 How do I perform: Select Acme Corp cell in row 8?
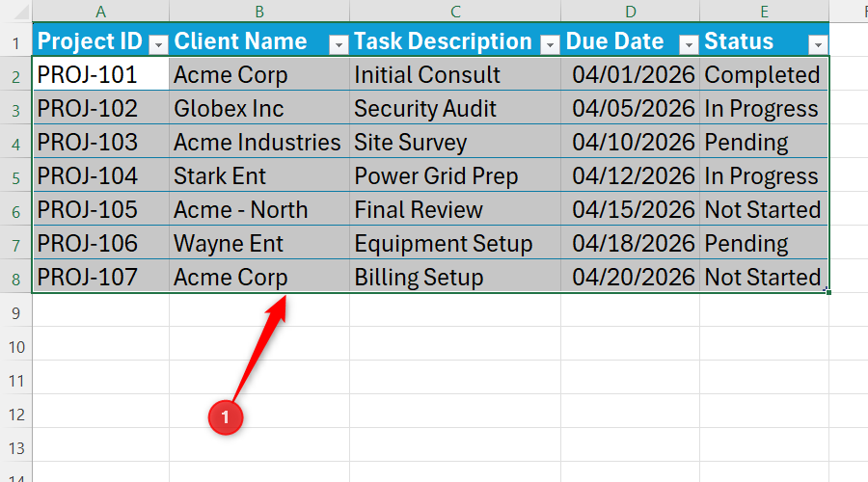pyautogui.click(x=259, y=276)
